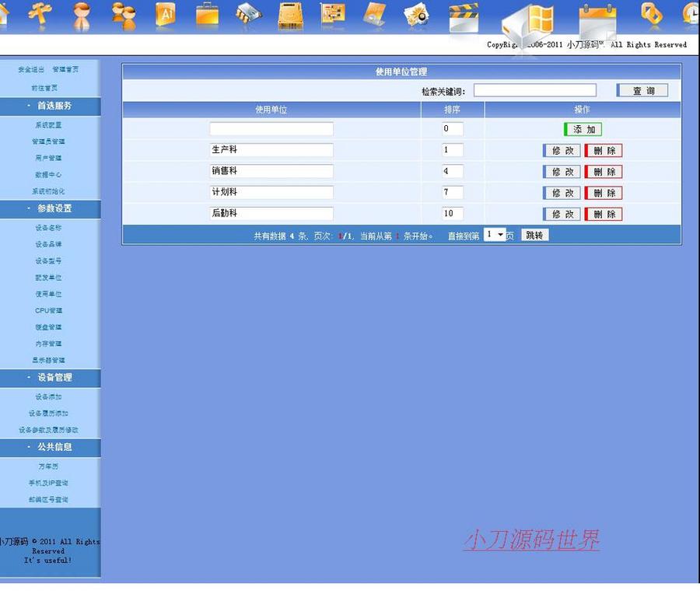Expand the 参数设置 sidebar section
The image size is (700, 615).
tap(48, 209)
